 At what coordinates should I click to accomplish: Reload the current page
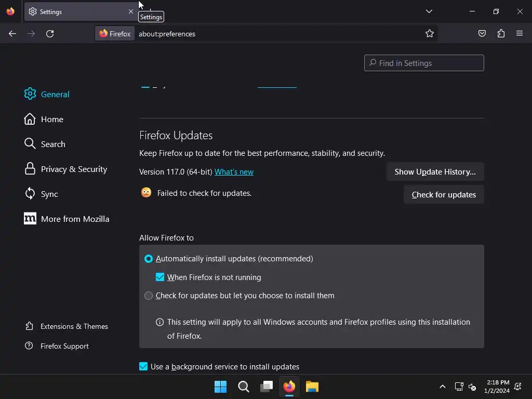pyautogui.click(x=50, y=34)
